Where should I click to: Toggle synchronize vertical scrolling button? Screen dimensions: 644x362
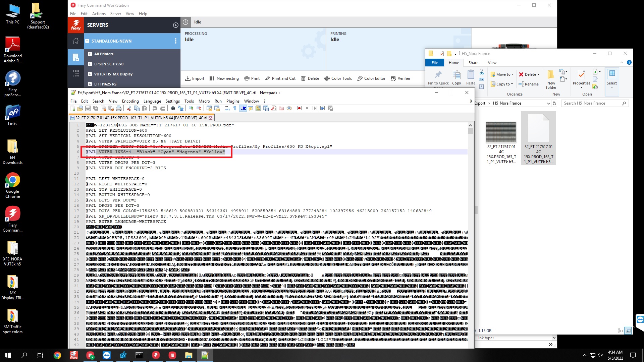[209, 108]
